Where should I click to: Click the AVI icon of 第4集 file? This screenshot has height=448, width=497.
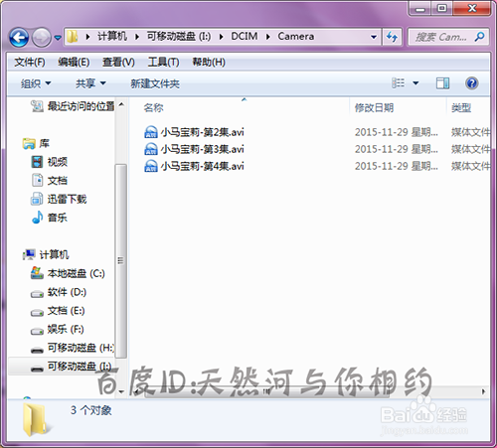[x=151, y=166]
